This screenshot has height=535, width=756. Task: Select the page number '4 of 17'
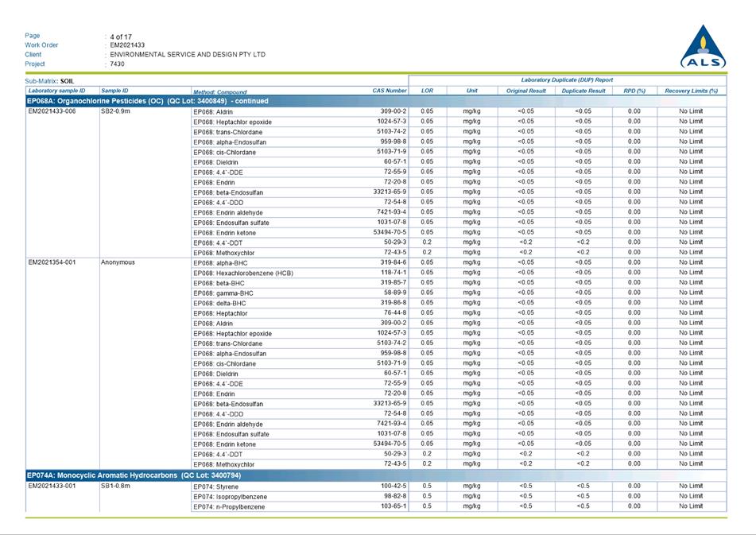pyautogui.click(x=121, y=37)
